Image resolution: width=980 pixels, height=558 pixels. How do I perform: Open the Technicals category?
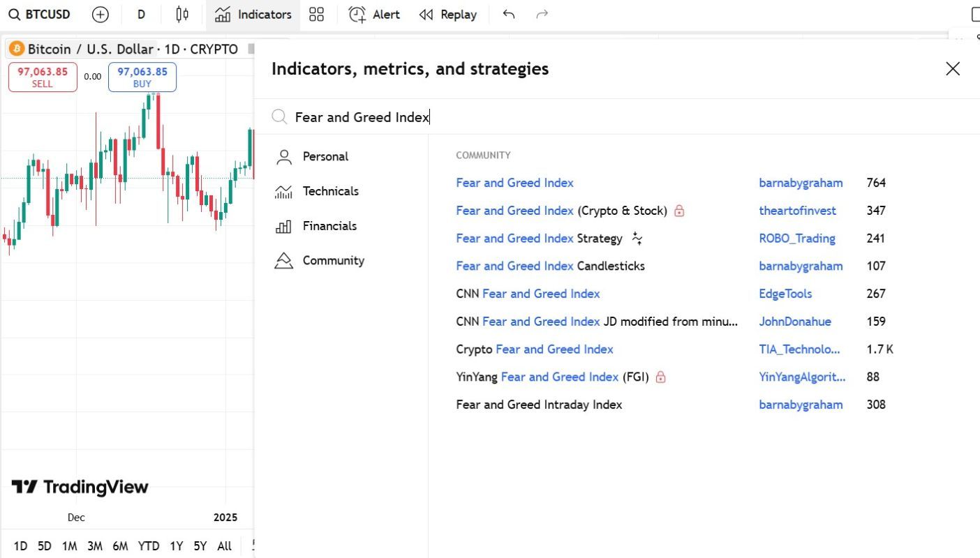coord(317,191)
